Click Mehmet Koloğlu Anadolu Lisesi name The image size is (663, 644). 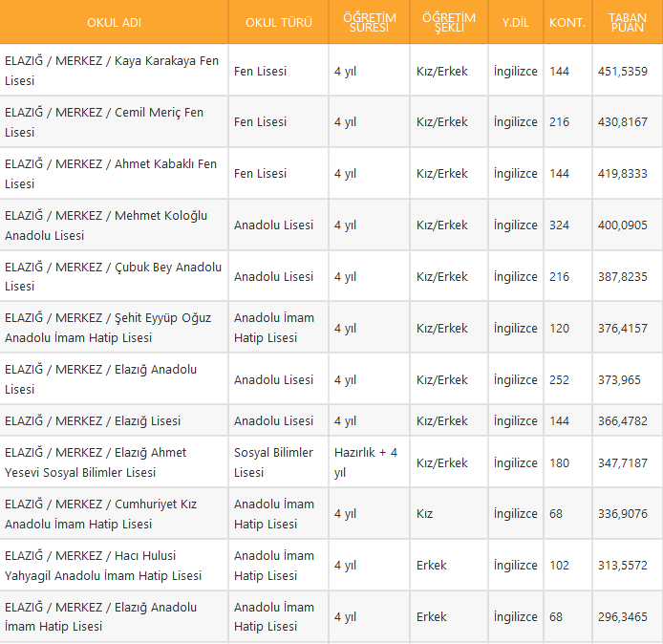coord(106,225)
